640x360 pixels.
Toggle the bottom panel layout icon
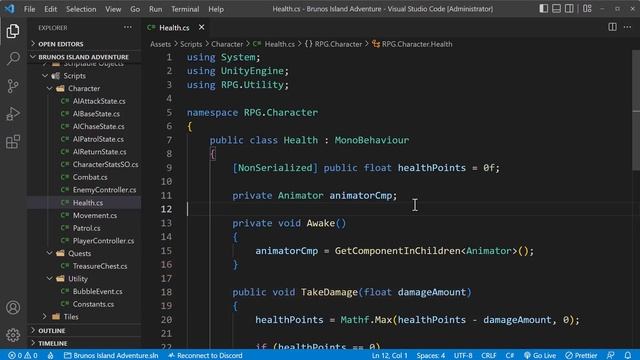click(x=556, y=9)
